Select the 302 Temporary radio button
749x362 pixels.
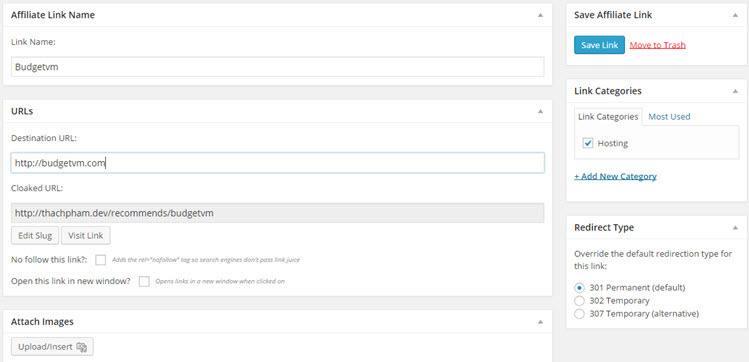pyautogui.click(x=579, y=301)
